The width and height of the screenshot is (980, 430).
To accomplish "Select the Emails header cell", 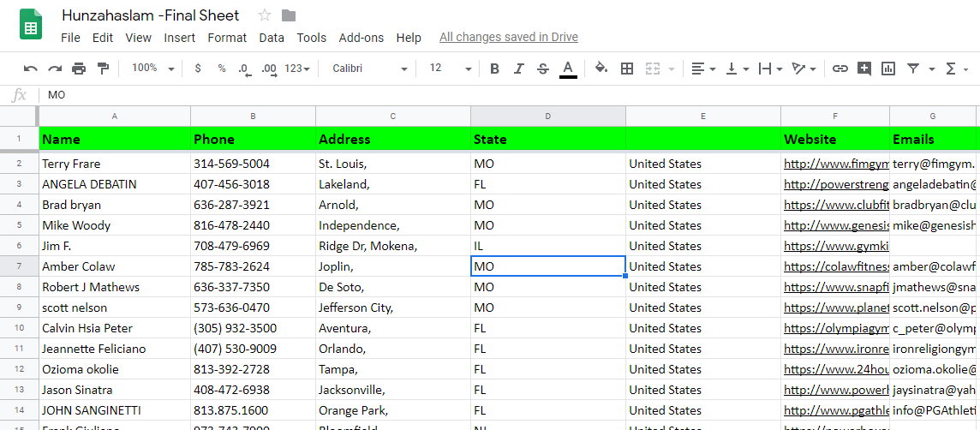I will coord(933,139).
